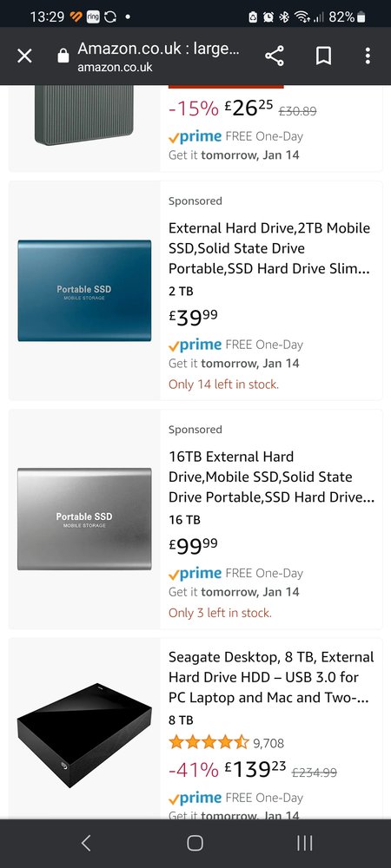
Task: Tap the £99.99 price of 16 TB drive
Action: click(193, 546)
